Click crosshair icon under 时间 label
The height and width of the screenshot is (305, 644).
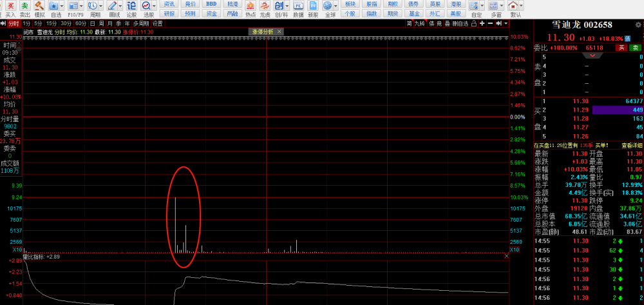(x=19, y=48)
